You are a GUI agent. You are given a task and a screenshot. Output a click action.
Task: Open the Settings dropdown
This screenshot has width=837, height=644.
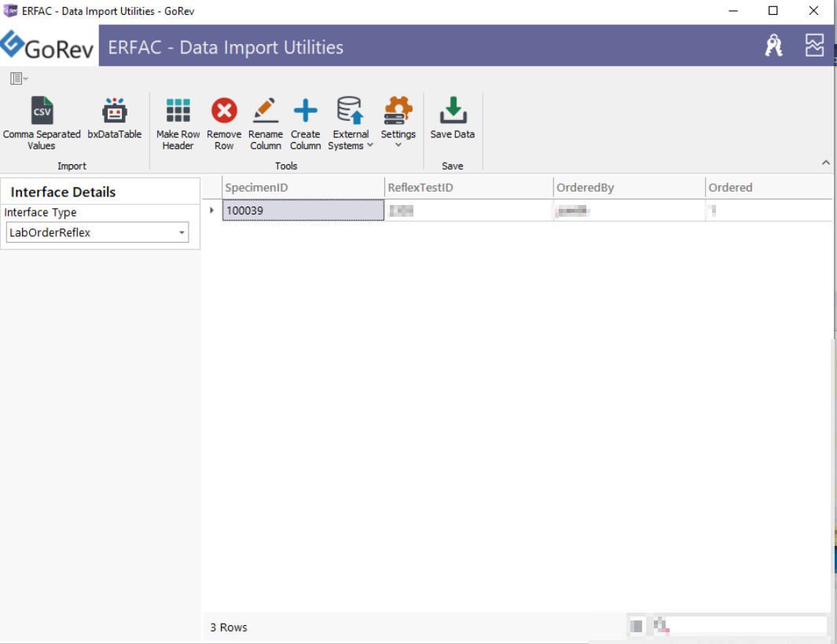tap(398, 123)
